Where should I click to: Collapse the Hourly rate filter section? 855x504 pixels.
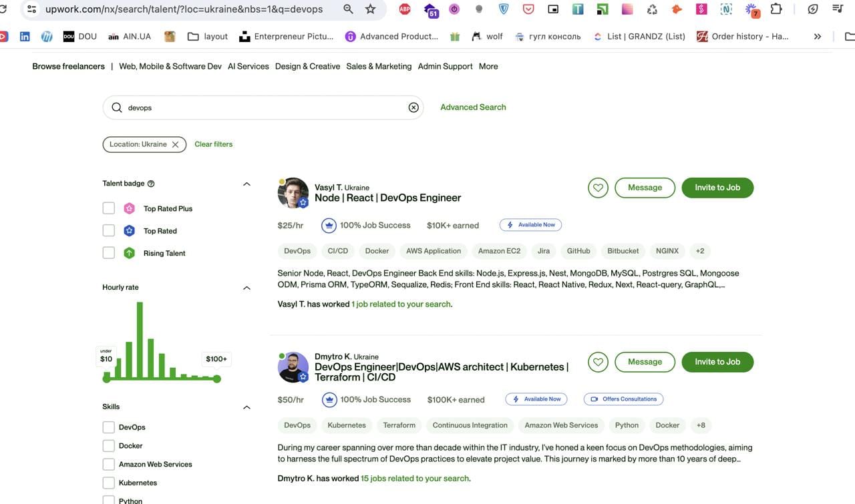(246, 288)
